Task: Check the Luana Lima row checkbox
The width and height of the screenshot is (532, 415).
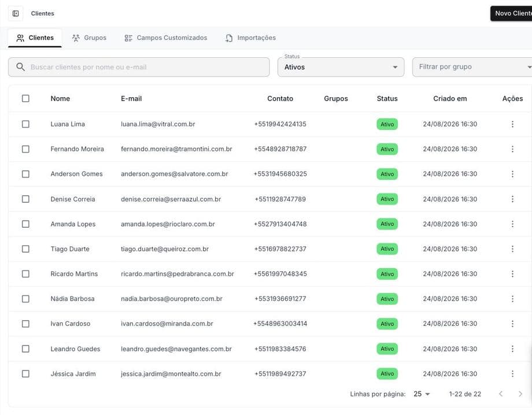Action: [x=25, y=124]
